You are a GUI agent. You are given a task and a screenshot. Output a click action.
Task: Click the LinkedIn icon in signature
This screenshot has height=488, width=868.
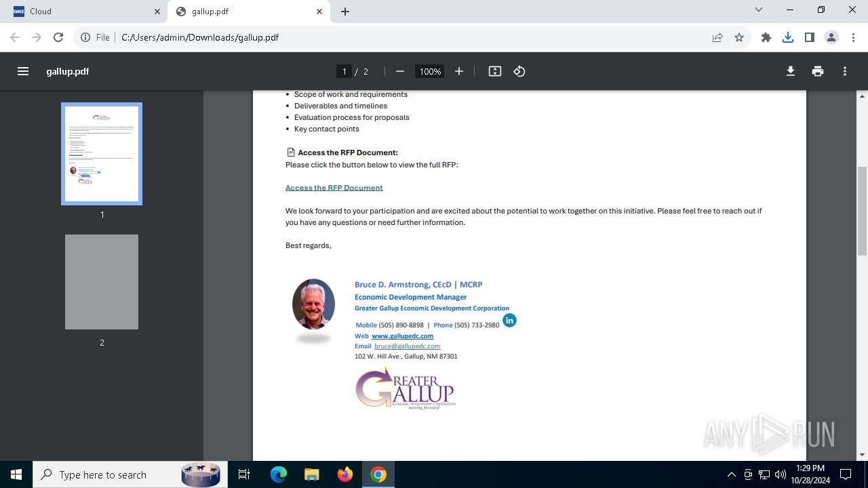tap(509, 320)
